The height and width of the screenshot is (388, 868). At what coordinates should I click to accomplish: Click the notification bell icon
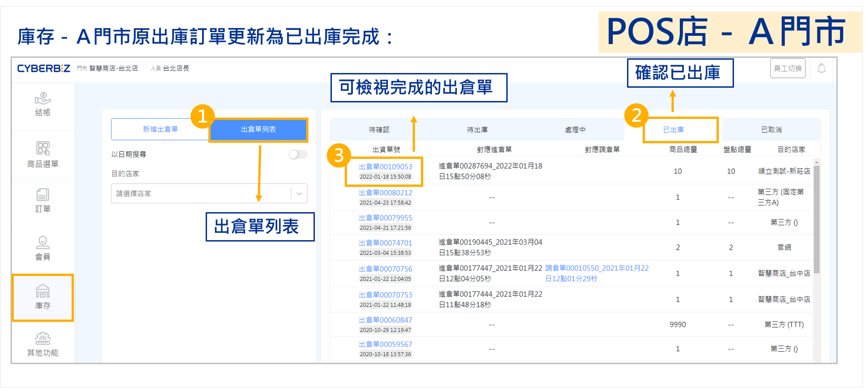(821, 69)
